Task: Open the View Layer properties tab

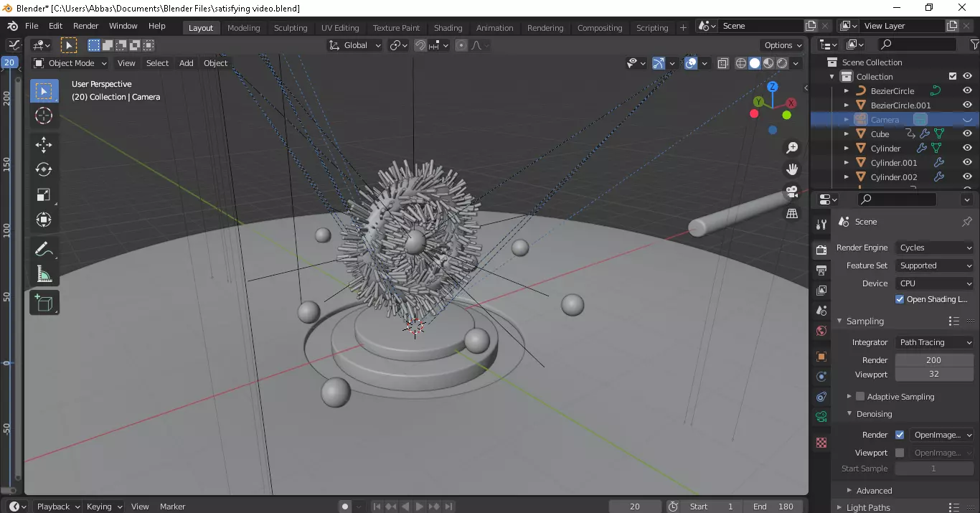Action: [x=821, y=290]
